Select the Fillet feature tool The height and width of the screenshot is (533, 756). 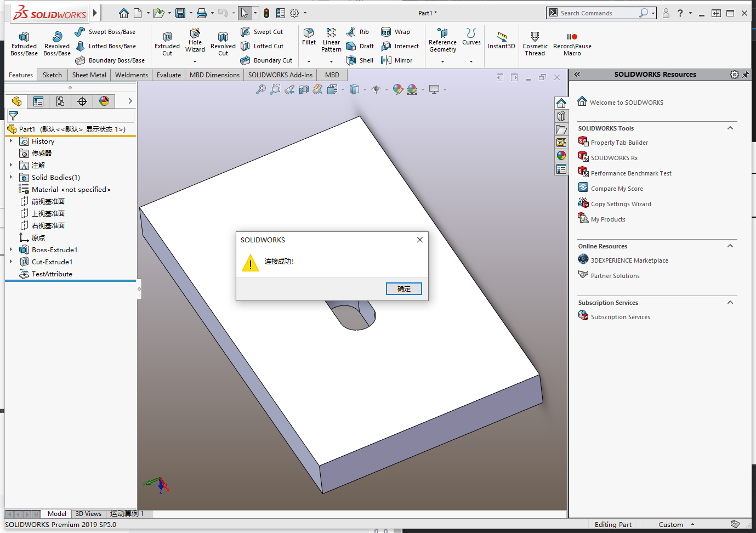pyautogui.click(x=309, y=39)
